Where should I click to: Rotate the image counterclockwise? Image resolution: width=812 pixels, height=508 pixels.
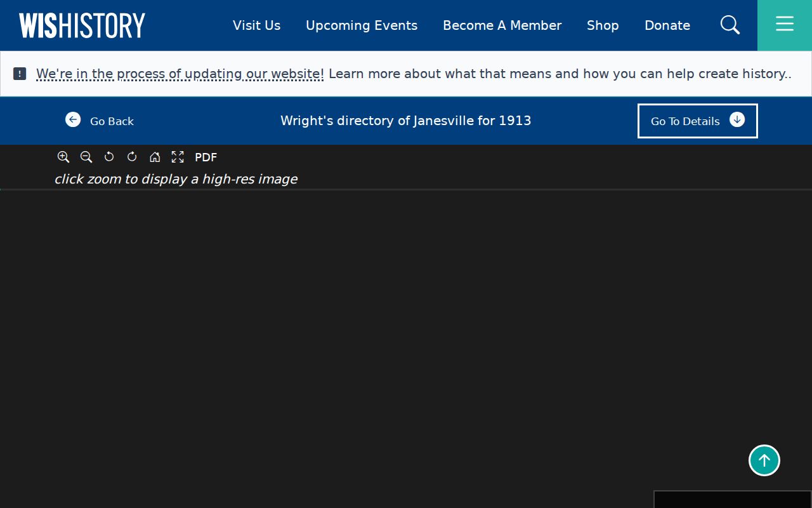(x=109, y=157)
